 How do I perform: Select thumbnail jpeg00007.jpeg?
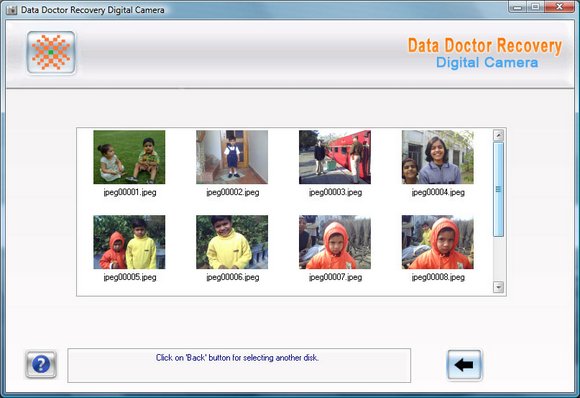pos(335,242)
